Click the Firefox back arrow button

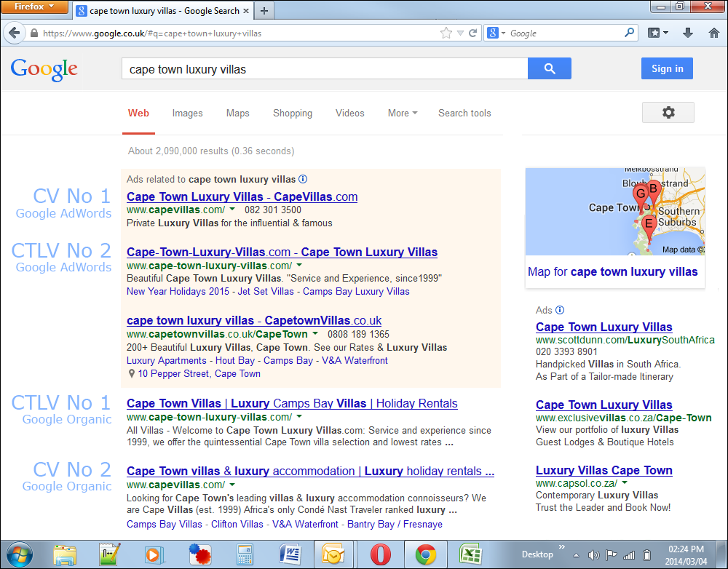[14, 33]
